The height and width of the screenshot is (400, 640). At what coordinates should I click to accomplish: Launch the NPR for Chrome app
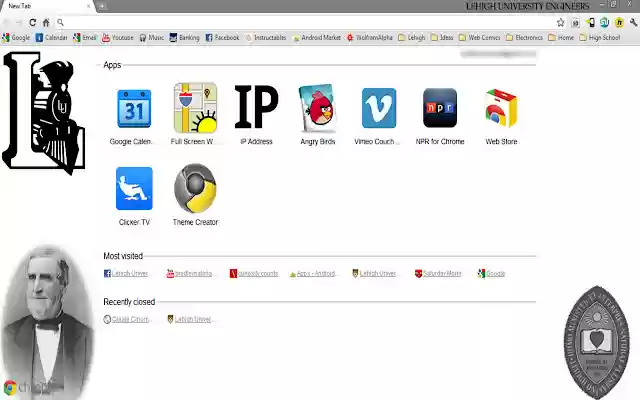(440, 115)
